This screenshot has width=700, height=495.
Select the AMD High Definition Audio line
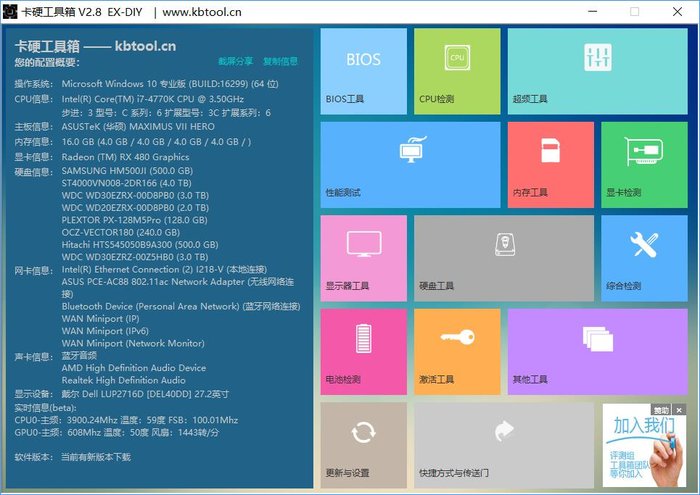133,368
